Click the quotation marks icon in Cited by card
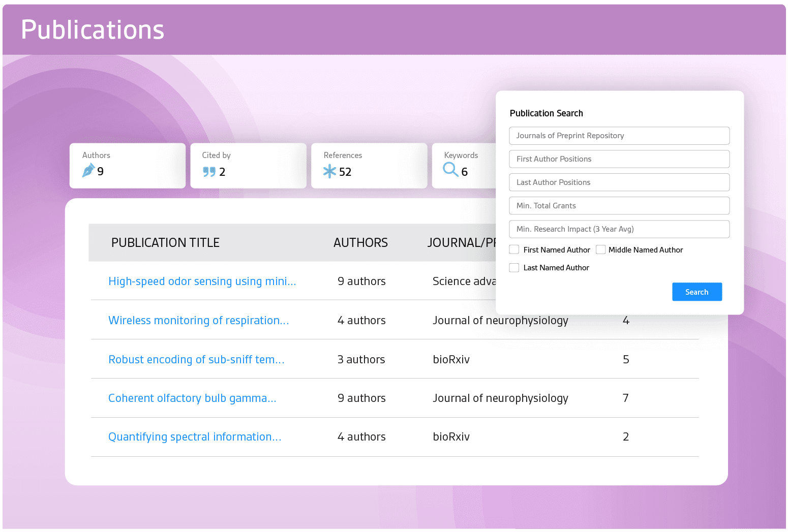 [209, 172]
